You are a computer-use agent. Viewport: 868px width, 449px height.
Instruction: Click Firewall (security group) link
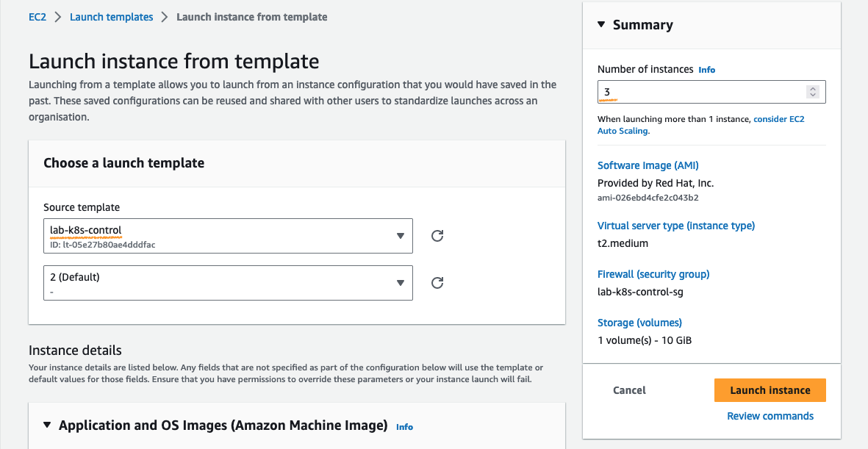point(653,274)
